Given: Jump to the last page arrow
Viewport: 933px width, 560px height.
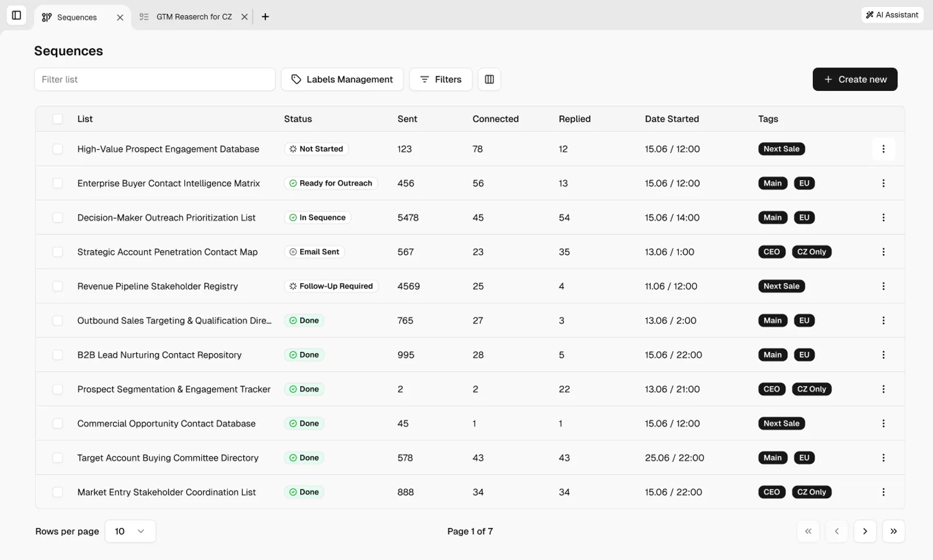Looking at the screenshot, I should [893, 531].
